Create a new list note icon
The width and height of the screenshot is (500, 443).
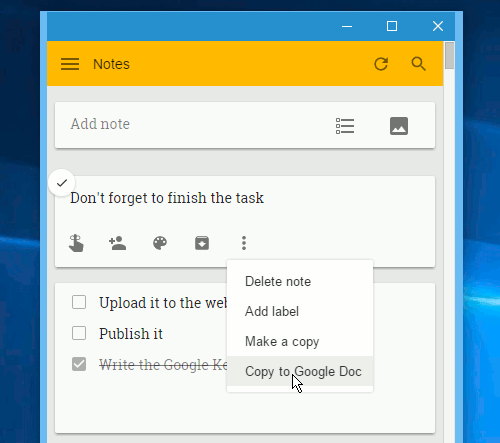pyautogui.click(x=345, y=126)
